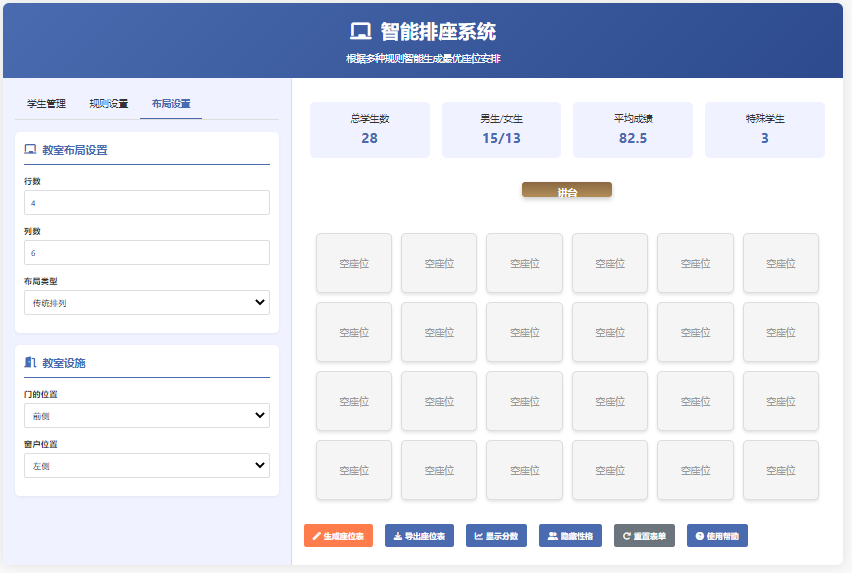Image resolution: width=852 pixels, height=573 pixels.
Task: Select the empty seat in first row, first column
Action: (354, 263)
